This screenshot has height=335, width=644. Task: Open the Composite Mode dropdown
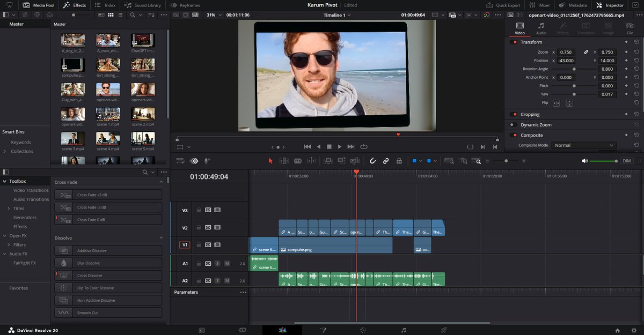(584, 145)
